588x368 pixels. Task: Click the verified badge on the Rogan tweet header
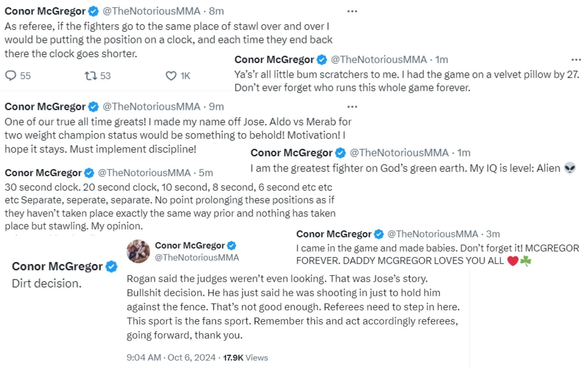232,245
